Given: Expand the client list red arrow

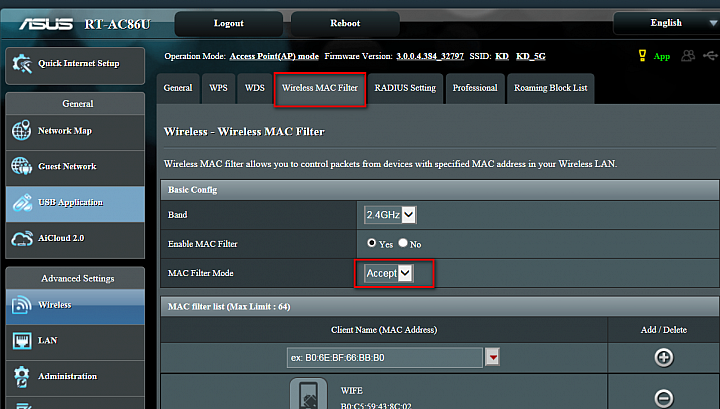Looking at the screenshot, I should pyautogui.click(x=492, y=357).
